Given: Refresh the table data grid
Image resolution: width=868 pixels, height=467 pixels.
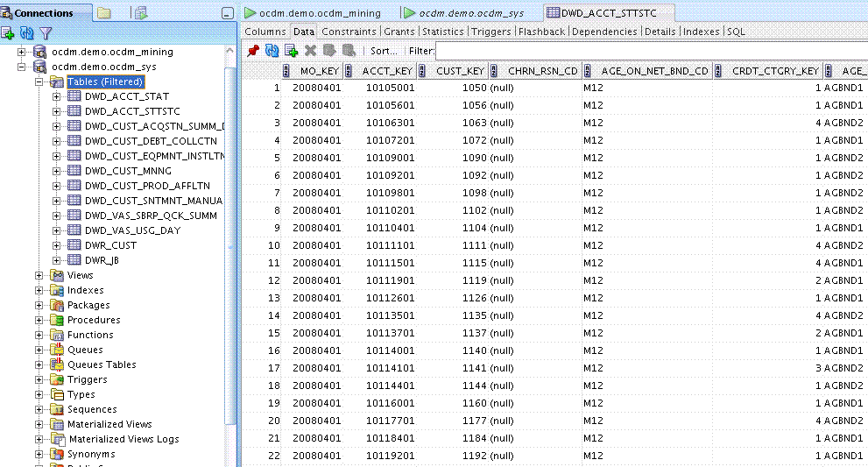Looking at the screenshot, I should (x=272, y=51).
